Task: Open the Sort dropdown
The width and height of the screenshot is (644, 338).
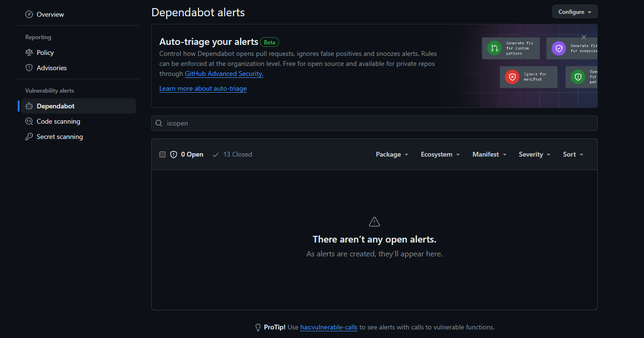Action: coord(573,154)
